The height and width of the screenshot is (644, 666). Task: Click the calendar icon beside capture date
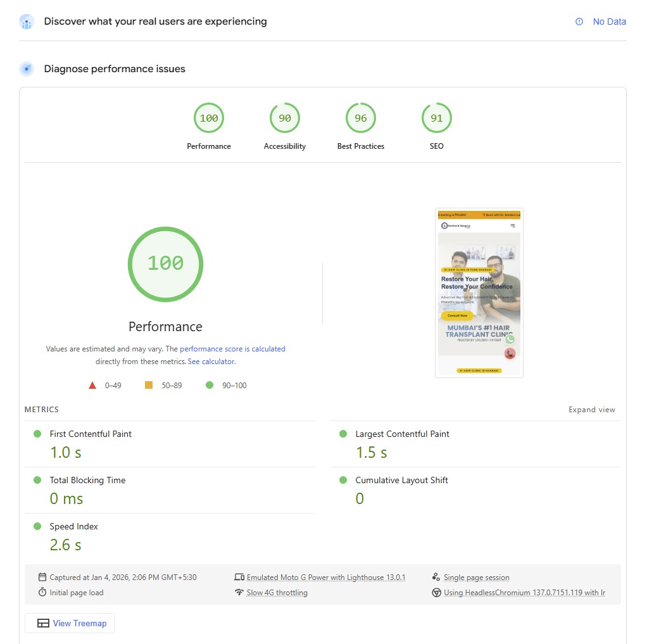[x=42, y=577]
